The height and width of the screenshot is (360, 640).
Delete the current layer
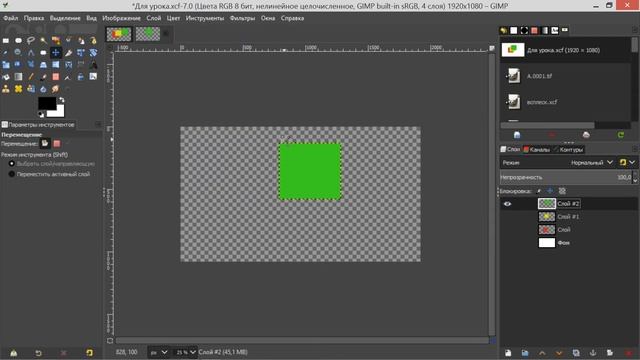(x=628, y=353)
